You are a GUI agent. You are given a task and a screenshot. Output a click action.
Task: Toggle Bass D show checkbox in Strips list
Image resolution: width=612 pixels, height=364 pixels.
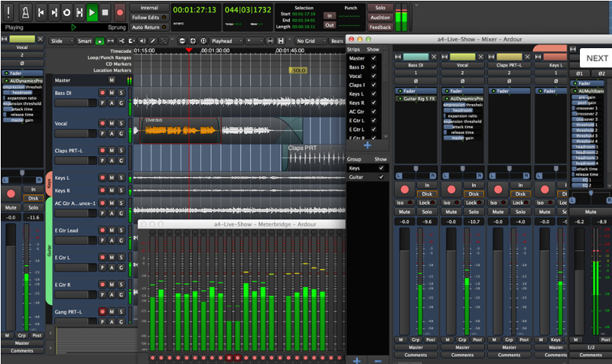(373, 67)
